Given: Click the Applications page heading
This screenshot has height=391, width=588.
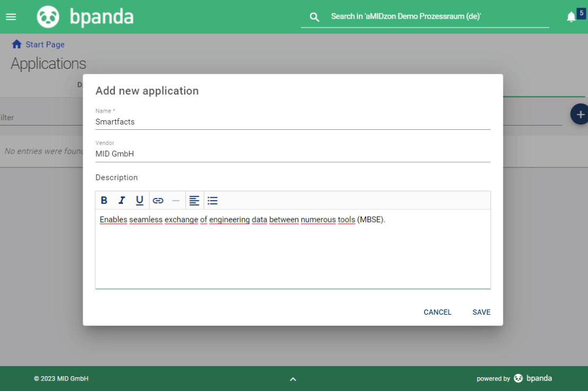Looking at the screenshot, I should tap(48, 64).
